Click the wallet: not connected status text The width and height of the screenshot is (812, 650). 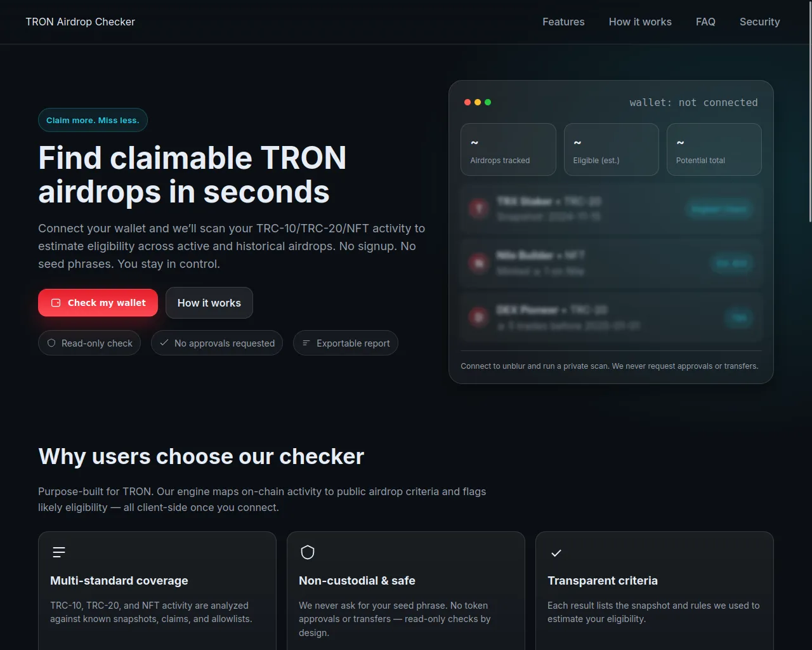click(693, 102)
